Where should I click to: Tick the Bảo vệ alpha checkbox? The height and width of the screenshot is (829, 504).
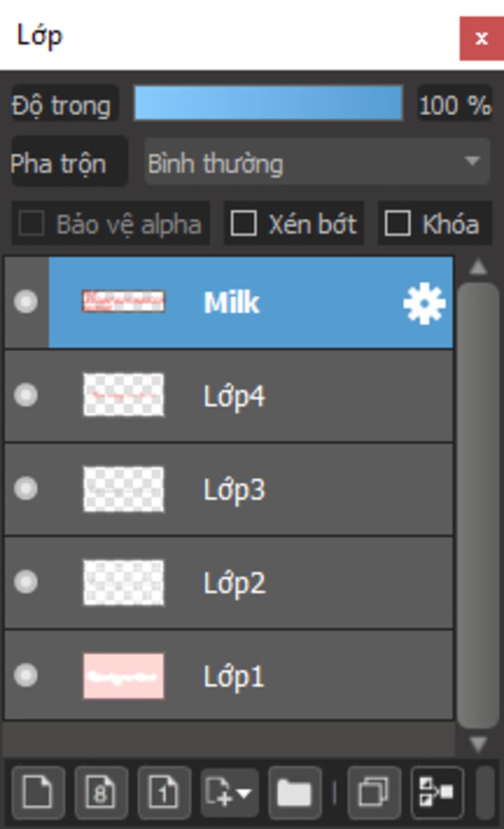coord(31,224)
